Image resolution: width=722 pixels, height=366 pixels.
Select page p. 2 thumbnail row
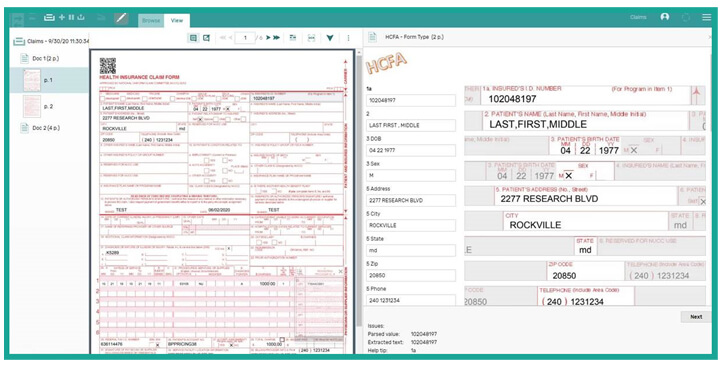pos(48,106)
